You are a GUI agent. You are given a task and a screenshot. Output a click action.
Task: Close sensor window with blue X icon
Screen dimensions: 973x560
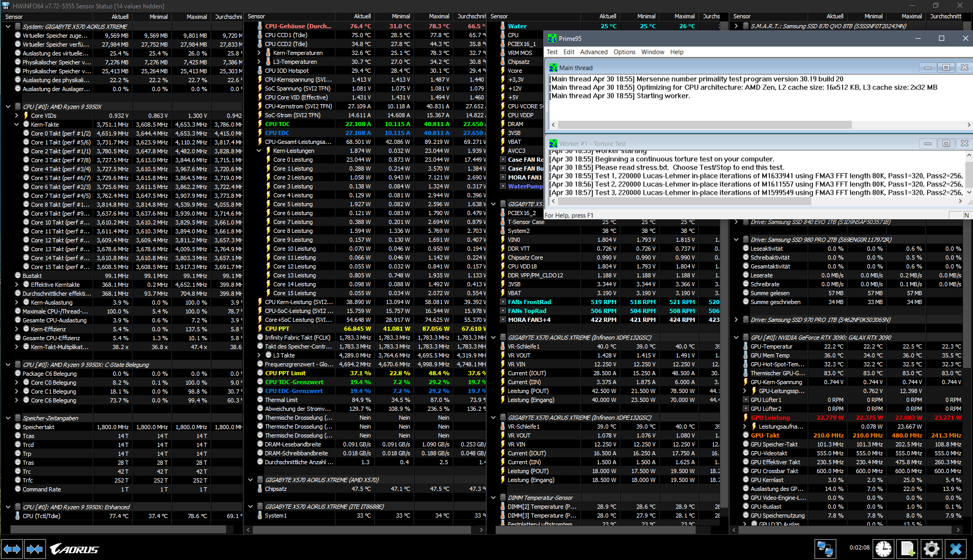click(x=956, y=549)
